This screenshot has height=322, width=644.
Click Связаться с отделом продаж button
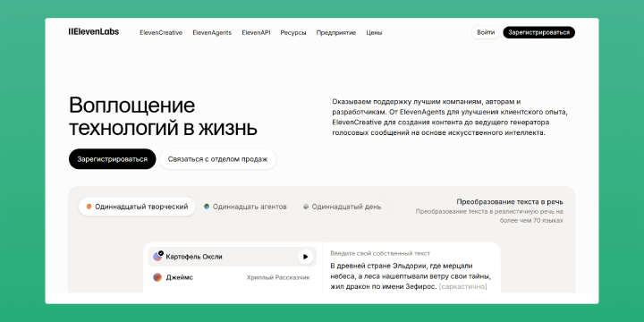point(217,159)
